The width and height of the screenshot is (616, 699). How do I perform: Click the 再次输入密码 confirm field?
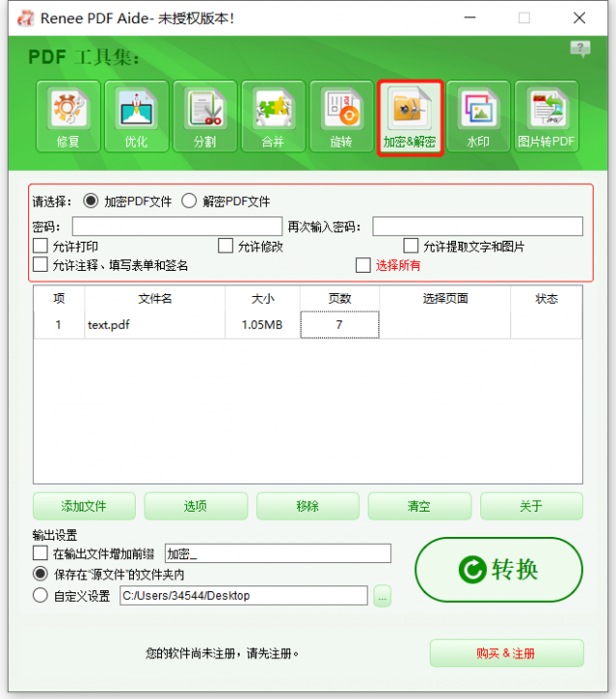point(477,226)
